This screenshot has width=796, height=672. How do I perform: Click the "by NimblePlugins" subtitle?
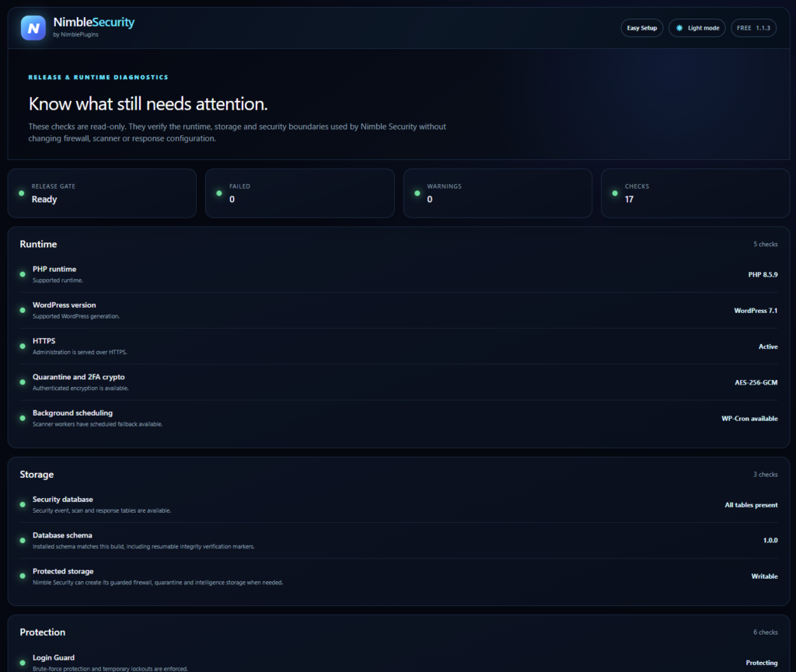[75, 34]
